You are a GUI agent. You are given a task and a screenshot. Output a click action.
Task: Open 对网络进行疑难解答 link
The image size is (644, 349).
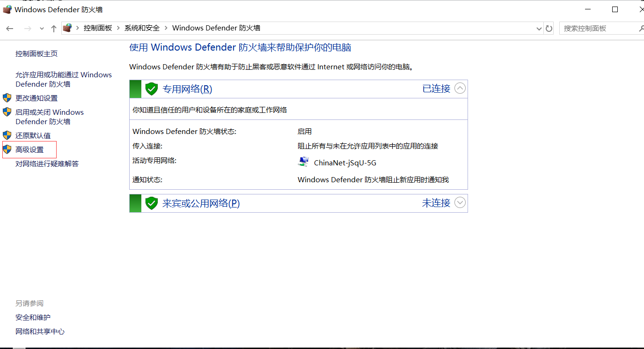(47, 164)
